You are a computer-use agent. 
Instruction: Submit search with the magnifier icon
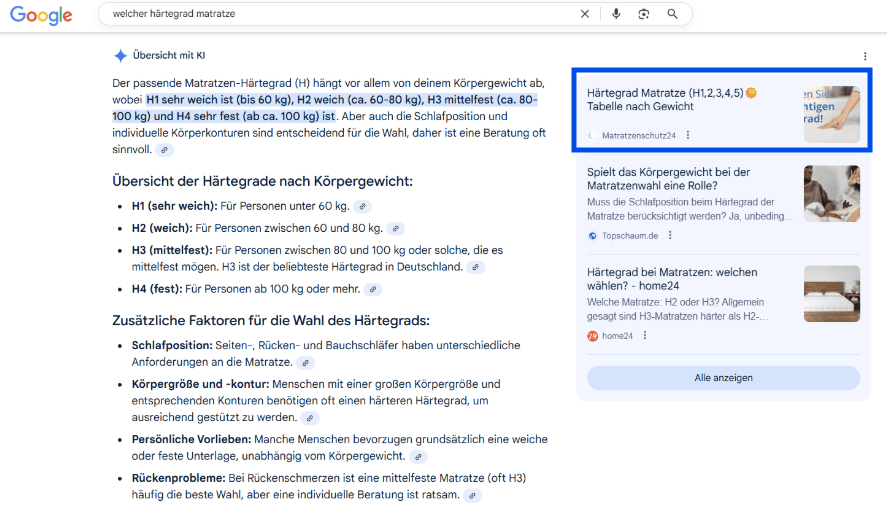click(x=672, y=14)
